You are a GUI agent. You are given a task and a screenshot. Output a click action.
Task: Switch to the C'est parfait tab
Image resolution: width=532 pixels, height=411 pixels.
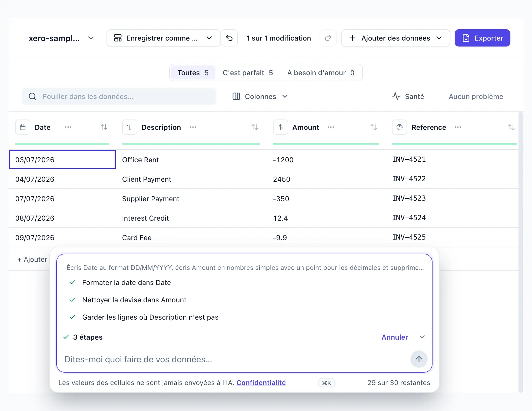click(248, 73)
